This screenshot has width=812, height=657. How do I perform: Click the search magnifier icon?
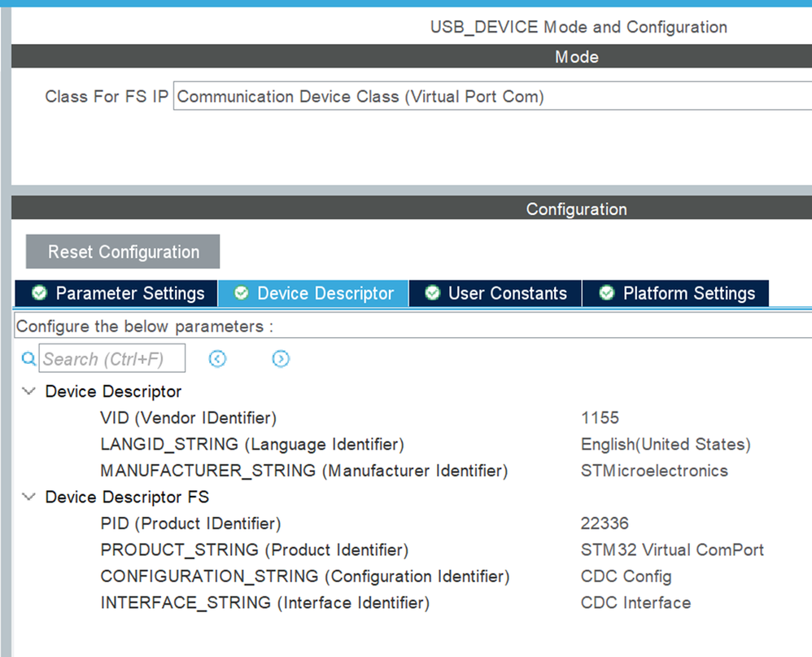(28, 359)
